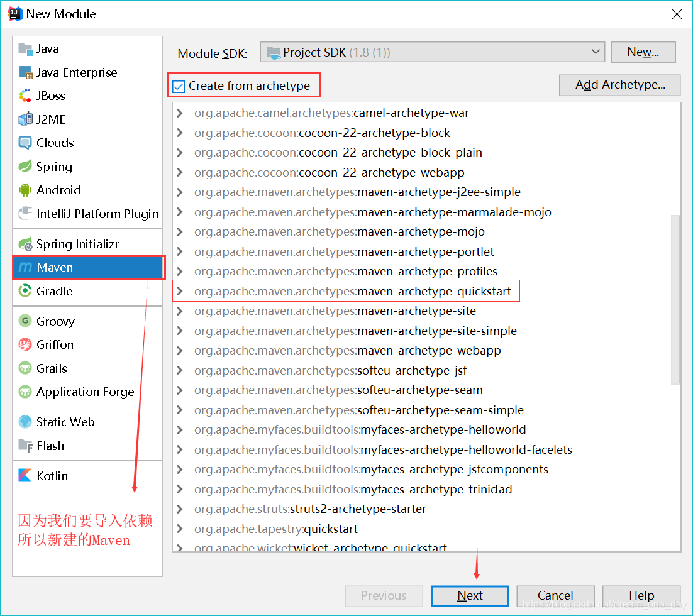Click the Spring Initializr icon
Screen dimensions: 693x616
[25, 244]
